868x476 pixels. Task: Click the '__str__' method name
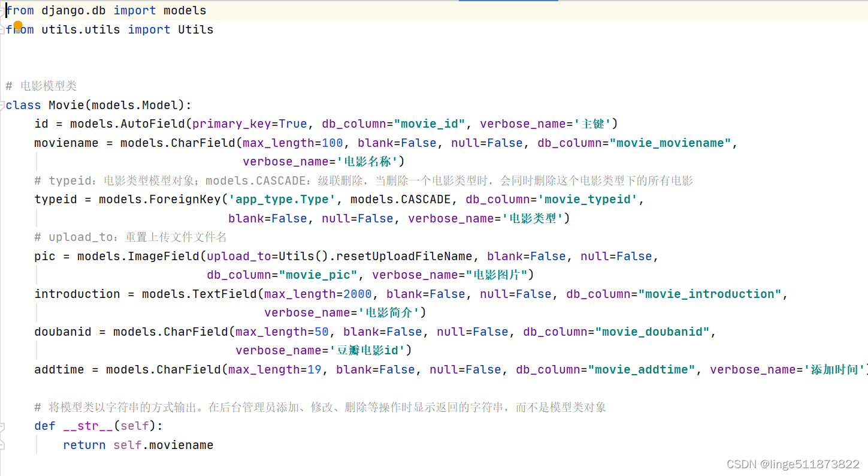click(88, 426)
